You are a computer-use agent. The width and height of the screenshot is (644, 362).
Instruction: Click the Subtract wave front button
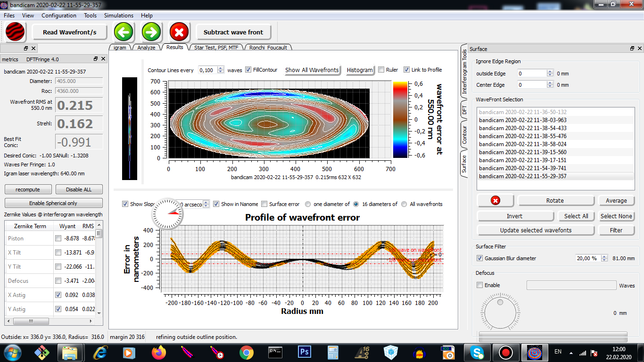(x=233, y=32)
